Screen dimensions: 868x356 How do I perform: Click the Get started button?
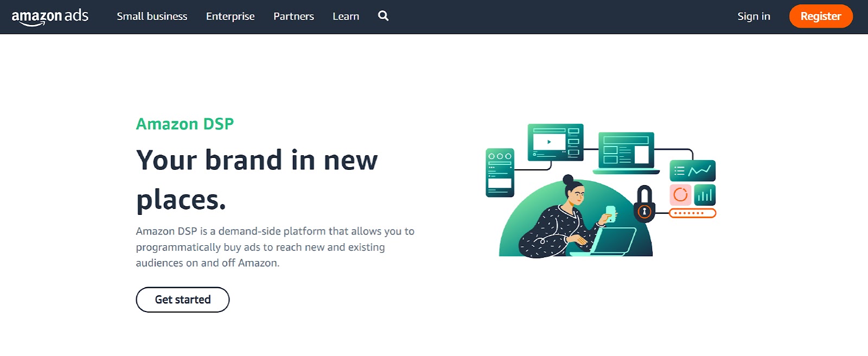[183, 300]
